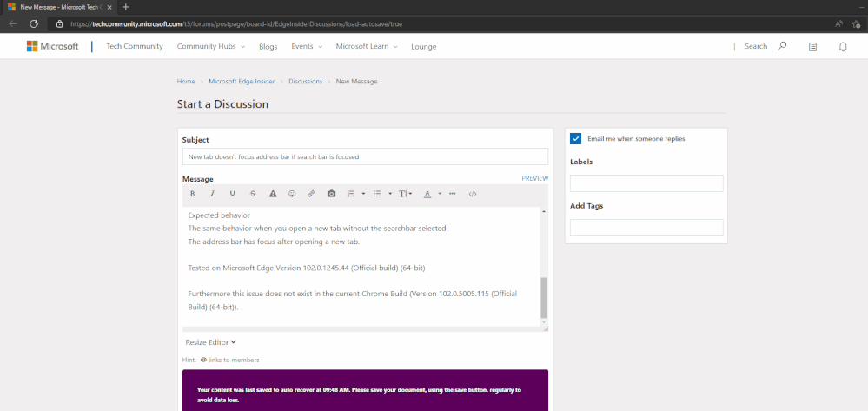
Task: Open the Blogs menu item
Action: (x=268, y=47)
